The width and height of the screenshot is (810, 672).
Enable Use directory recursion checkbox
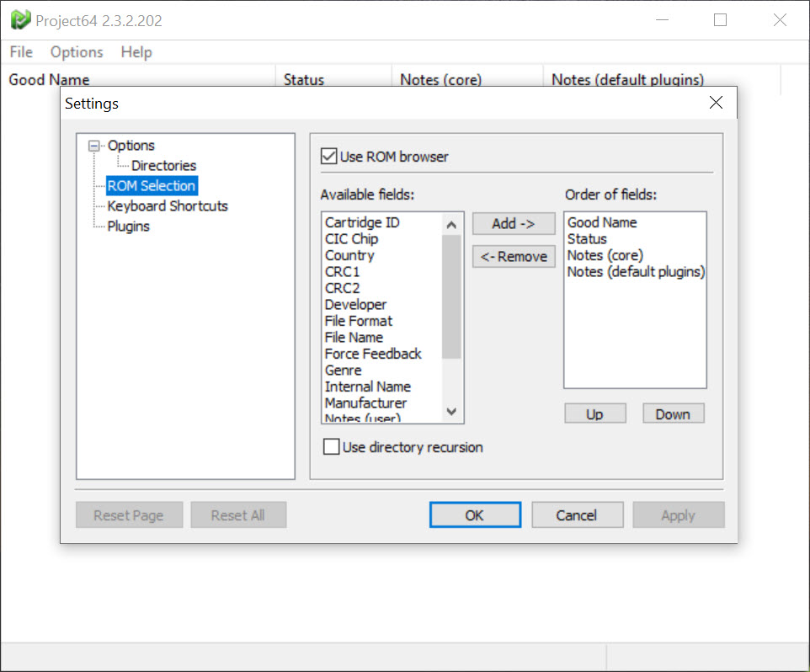click(331, 447)
